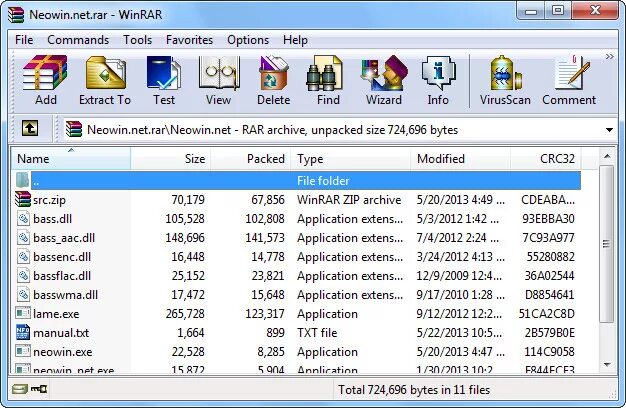Click the 'File folder' type of the parent row

[x=323, y=181]
